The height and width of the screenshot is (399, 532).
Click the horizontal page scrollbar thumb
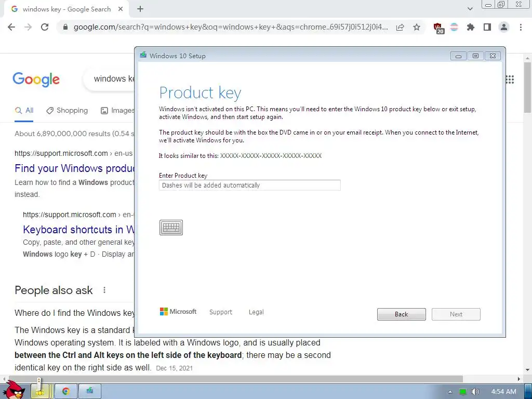pyautogui.click(x=235, y=379)
